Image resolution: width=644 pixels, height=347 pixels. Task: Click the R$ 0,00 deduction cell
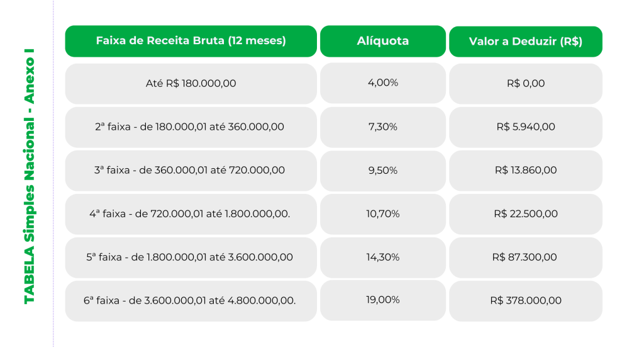(526, 84)
